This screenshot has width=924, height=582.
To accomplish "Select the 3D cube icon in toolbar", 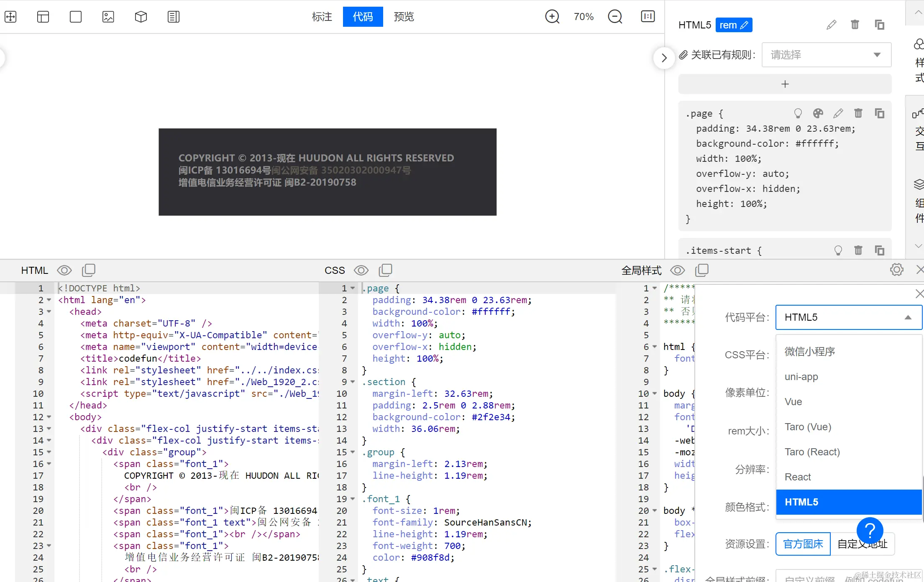I will (x=141, y=17).
